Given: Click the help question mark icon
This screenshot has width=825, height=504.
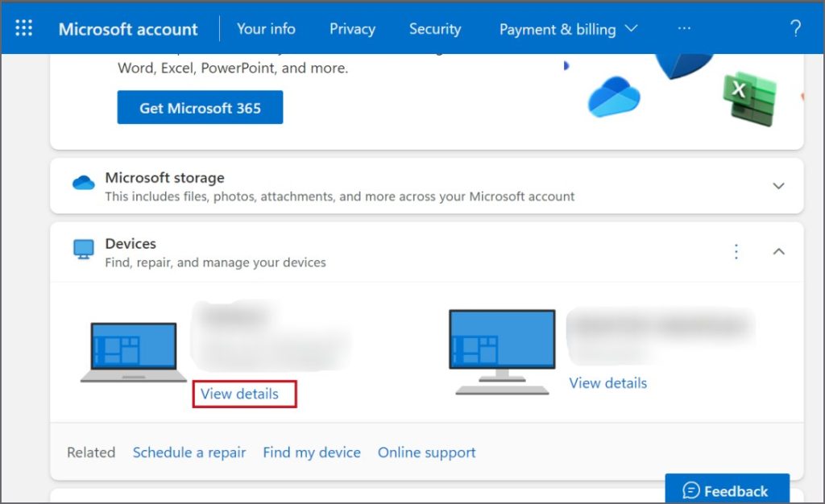Looking at the screenshot, I should tap(795, 28).
